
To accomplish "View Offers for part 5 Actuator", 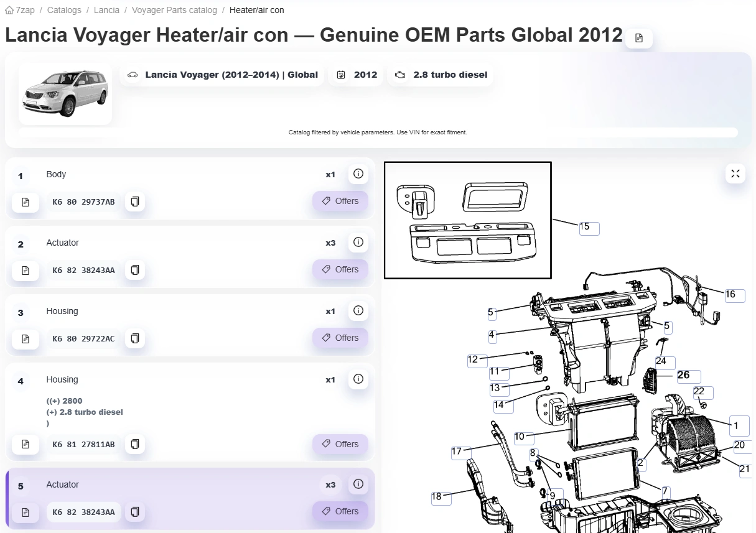I will coord(340,512).
